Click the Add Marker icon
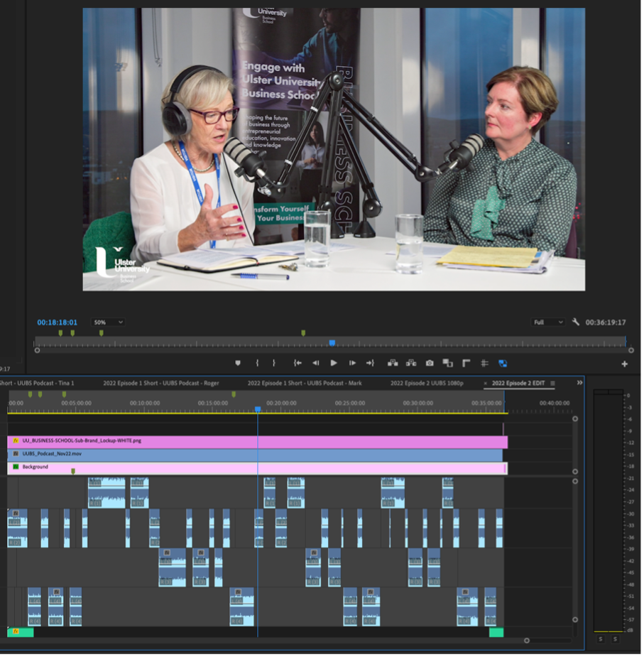The height and width of the screenshot is (657, 644). point(239,364)
